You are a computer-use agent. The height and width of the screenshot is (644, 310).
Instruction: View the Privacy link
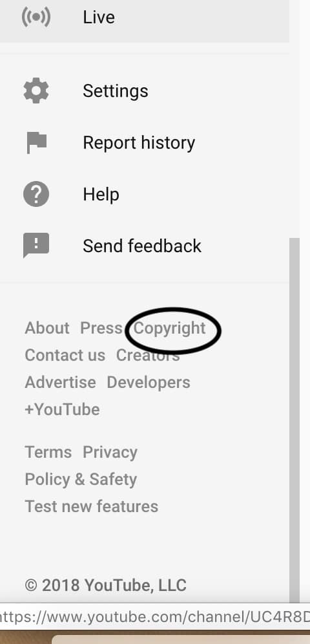(110, 452)
